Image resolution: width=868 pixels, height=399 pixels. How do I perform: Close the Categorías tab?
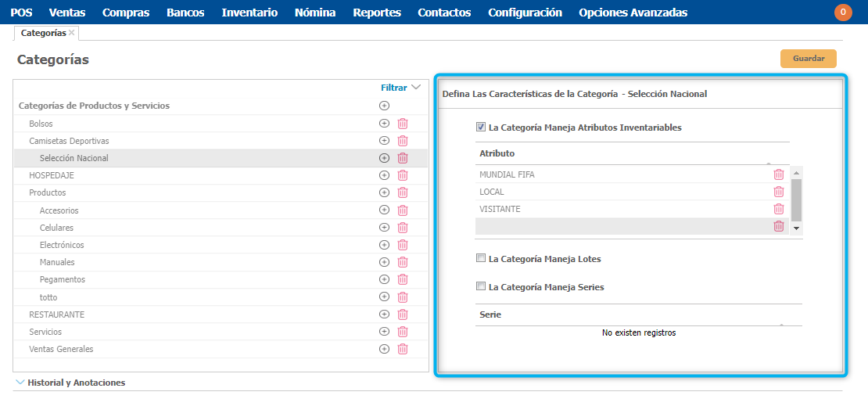[72, 32]
